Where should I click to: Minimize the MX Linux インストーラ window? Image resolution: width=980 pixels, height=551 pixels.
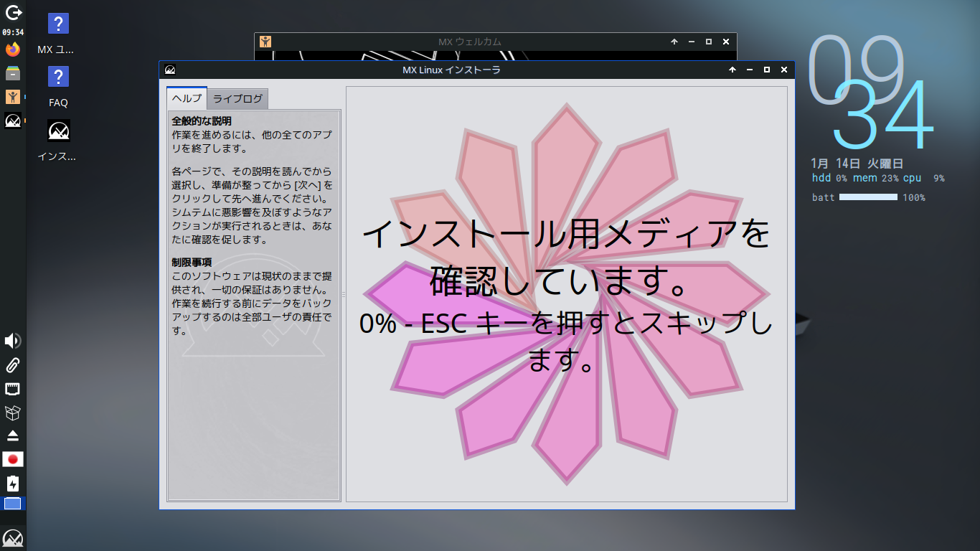pyautogui.click(x=750, y=70)
